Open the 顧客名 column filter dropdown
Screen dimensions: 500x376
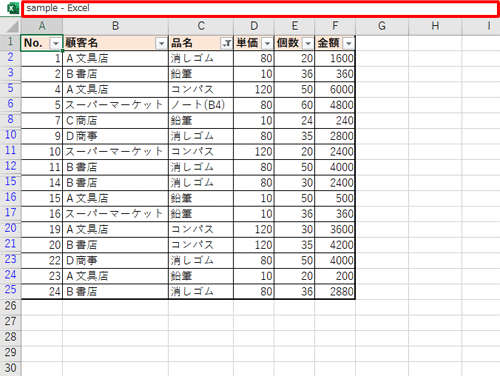(161, 43)
